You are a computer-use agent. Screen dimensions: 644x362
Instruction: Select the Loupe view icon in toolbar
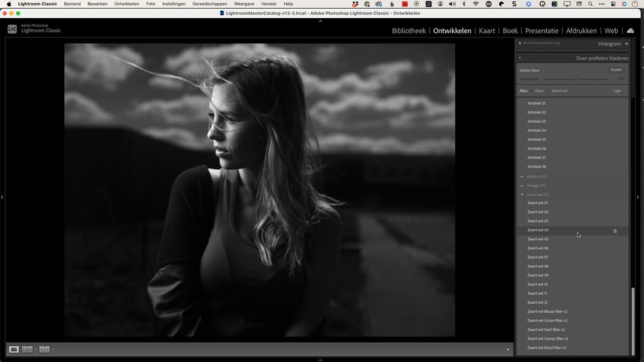coord(14,349)
